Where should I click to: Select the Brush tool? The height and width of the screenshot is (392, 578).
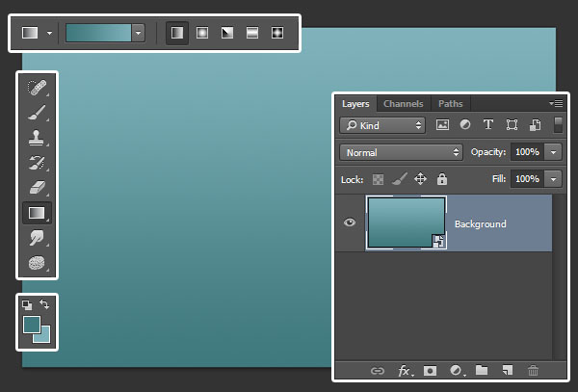click(37, 114)
